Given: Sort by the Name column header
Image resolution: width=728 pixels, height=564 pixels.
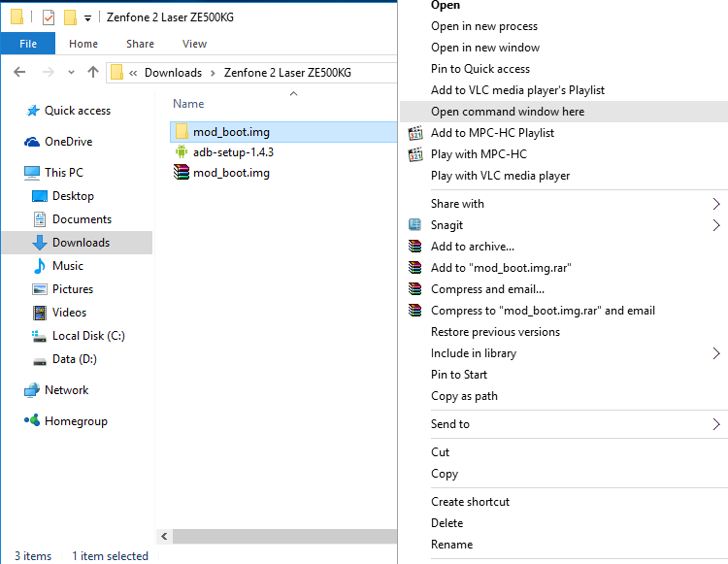Looking at the screenshot, I should click(188, 104).
